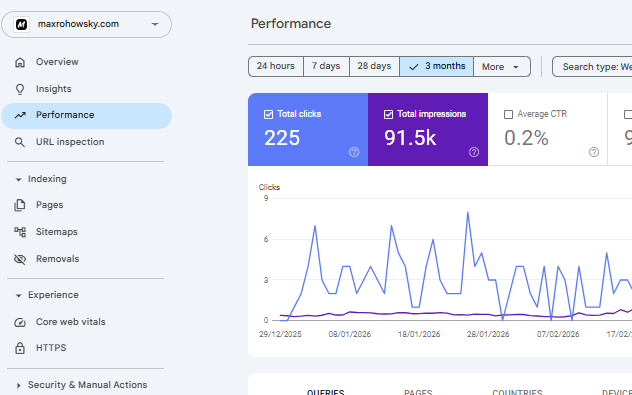
Task: Uncheck the Total clicks metric
Action: 268,114
